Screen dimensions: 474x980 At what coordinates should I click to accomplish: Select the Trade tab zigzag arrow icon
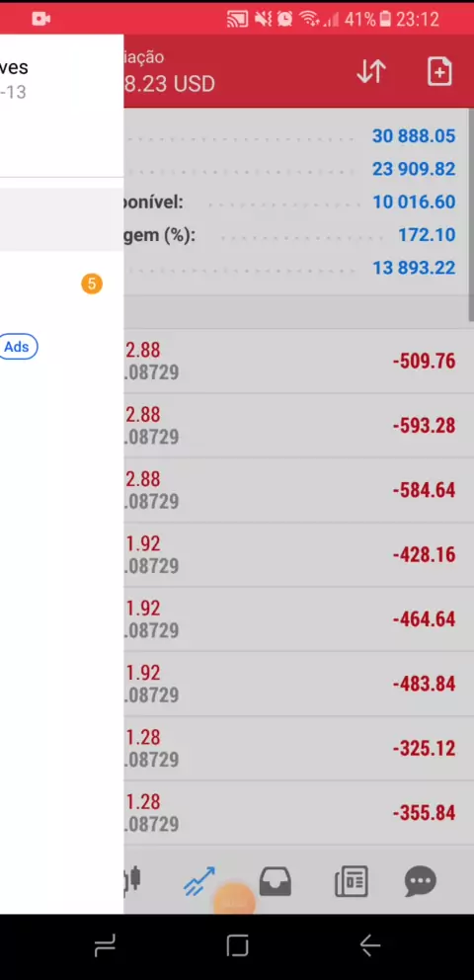pos(198,881)
